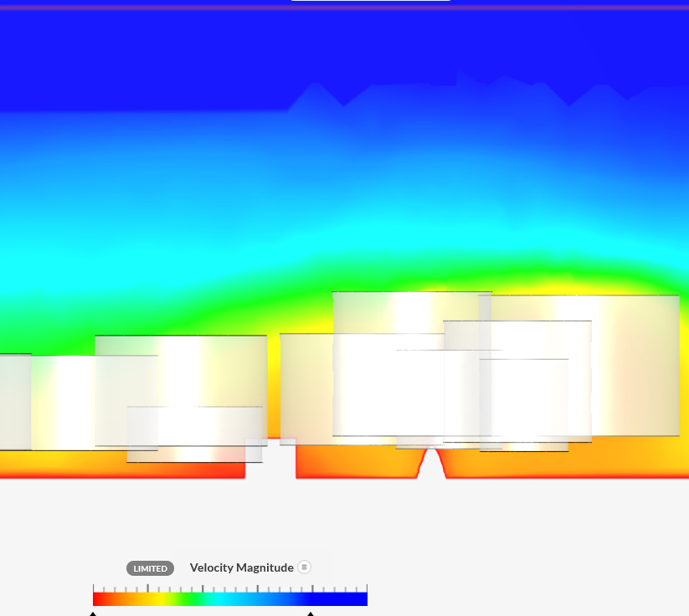Click the red low end of the color scale

[x=100, y=598]
